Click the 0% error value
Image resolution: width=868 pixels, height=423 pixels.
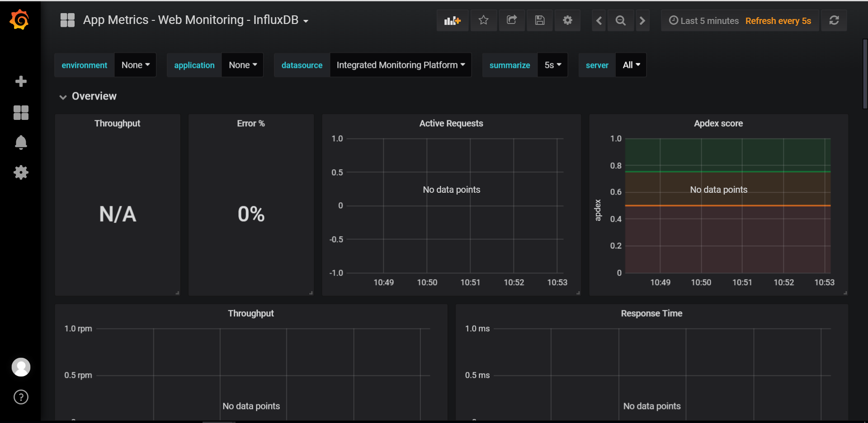pyautogui.click(x=251, y=214)
